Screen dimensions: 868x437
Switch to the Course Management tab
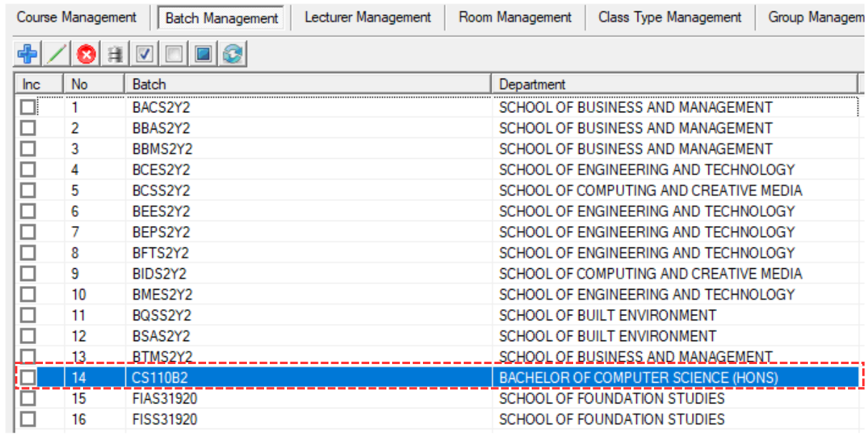pos(77,17)
